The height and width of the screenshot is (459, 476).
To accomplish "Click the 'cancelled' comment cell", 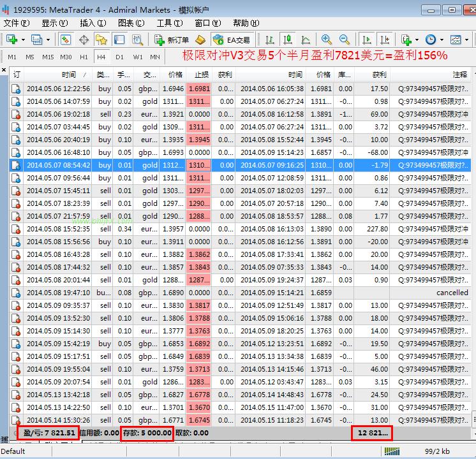I will pos(452,293).
